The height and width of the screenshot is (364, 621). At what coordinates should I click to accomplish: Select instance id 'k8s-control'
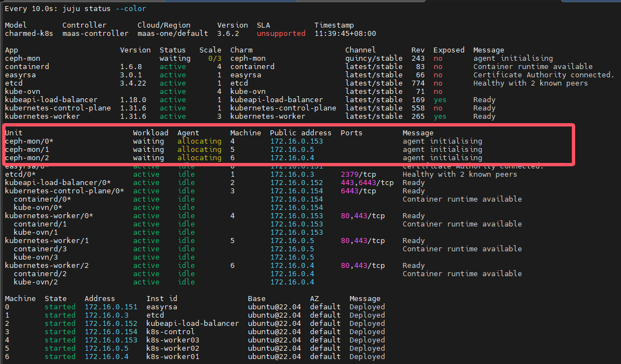tap(170, 333)
